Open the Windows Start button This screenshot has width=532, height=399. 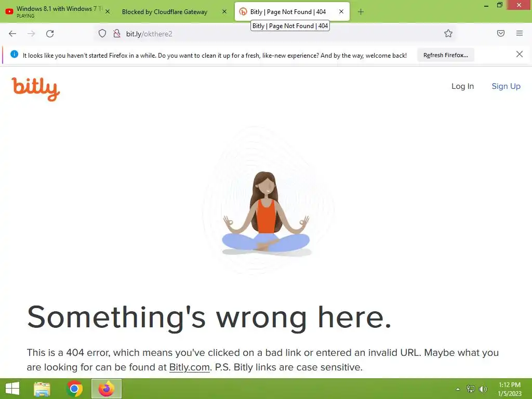[12, 389]
